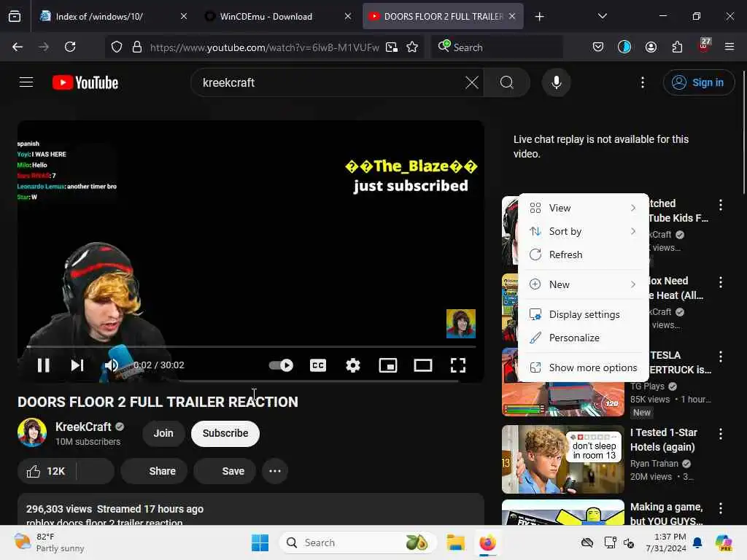The height and width of the screenshot is (560, 747).
Task: Close the DOORS FLOOR 2 tab
Action: pyautogui.click(x=512, y=16)
